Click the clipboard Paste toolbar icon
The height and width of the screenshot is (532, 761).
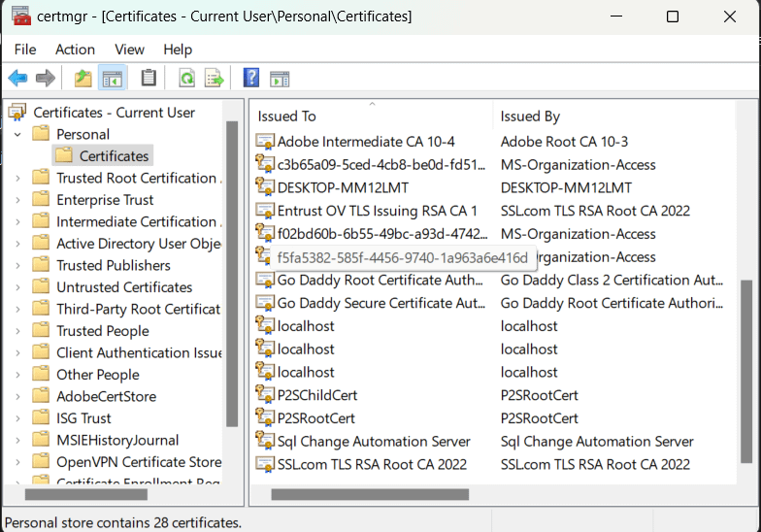point(149,79)
